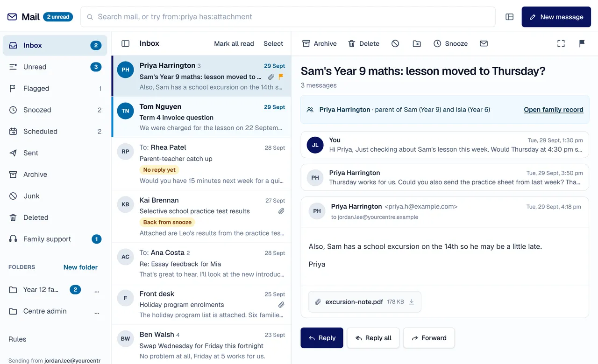Viewport: 598px width, 364px height.
Task: Compose a New message
Action: point(556,17)
